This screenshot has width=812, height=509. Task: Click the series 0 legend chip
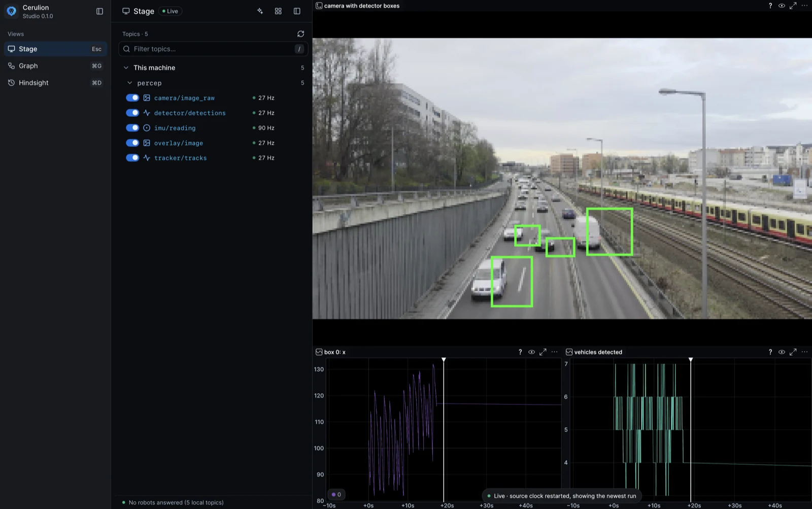[336, 494]
